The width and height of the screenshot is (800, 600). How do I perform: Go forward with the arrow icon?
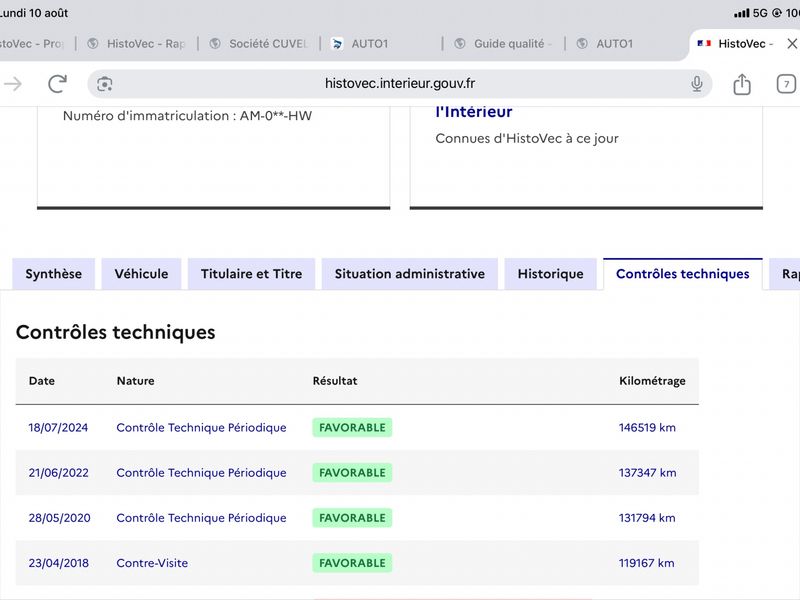click(12, 84)
